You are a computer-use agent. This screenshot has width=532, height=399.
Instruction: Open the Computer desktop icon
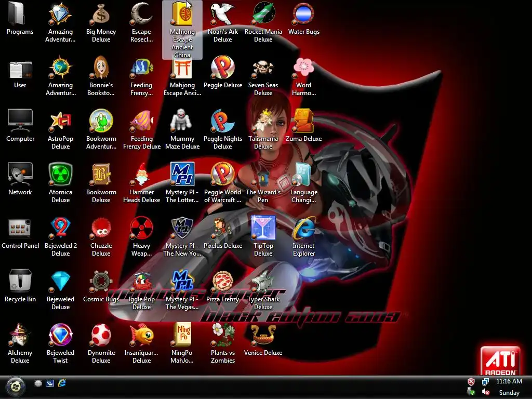pyautogui.click(x=20, y=121)
